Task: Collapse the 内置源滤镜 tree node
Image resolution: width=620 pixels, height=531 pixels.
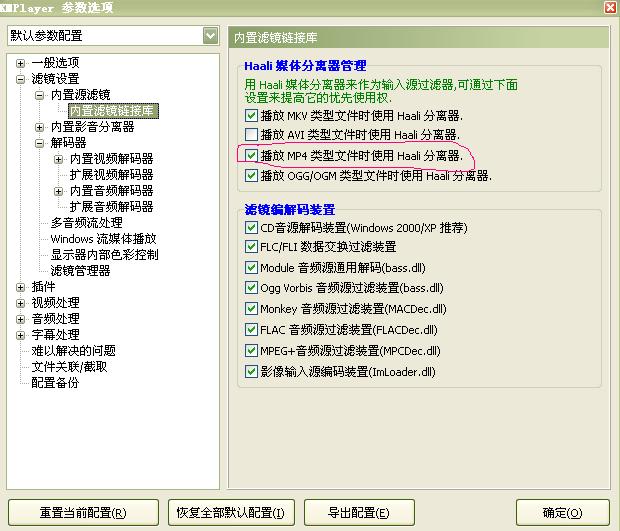Action: tap(39, 95)
